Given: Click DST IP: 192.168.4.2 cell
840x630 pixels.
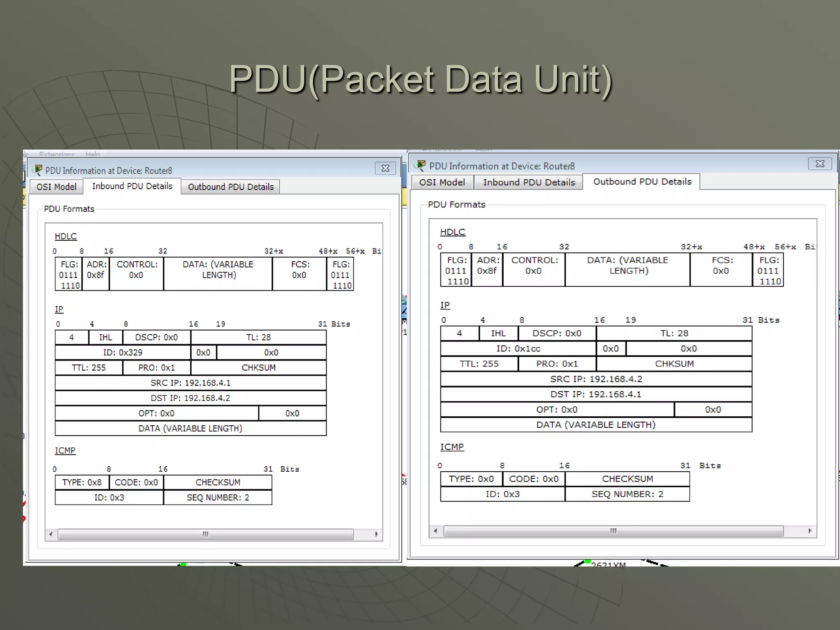Looking at the screenshot, I should coord(191,398).
